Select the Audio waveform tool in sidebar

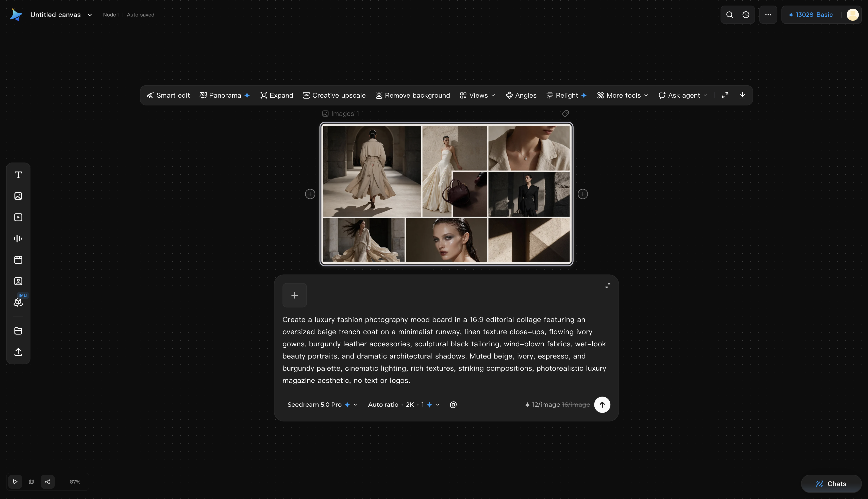tap(18, 239)
